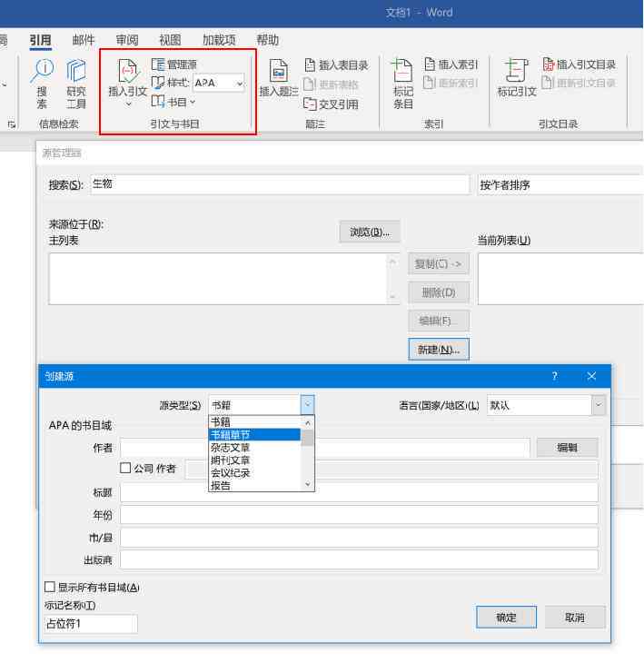Click the 复制(C) -> button
The height and width of the screenshot is (663, 644).
[x=439, y=264]
